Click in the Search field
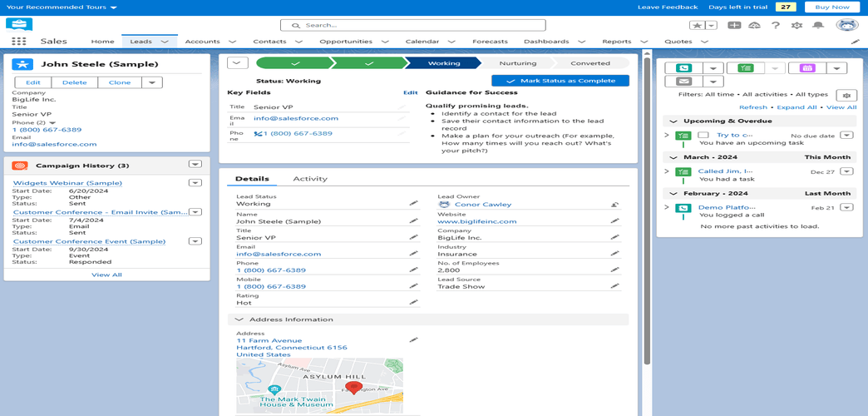 tap(413, 26)
